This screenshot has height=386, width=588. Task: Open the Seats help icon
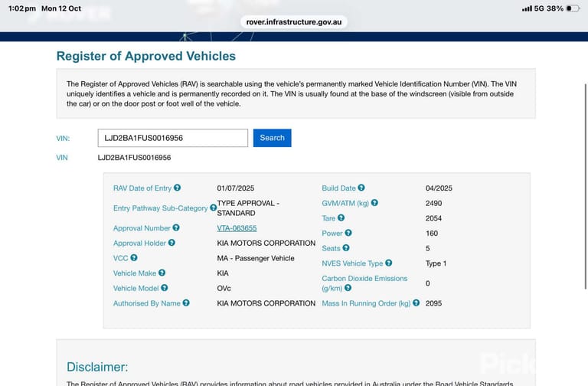pos(346,247)
